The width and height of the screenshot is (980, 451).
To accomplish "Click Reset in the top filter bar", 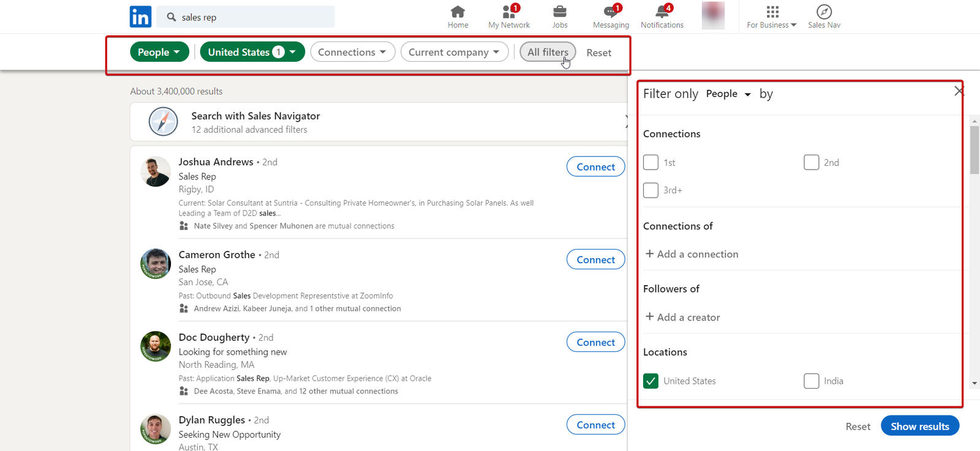I will tap(599, 53).
